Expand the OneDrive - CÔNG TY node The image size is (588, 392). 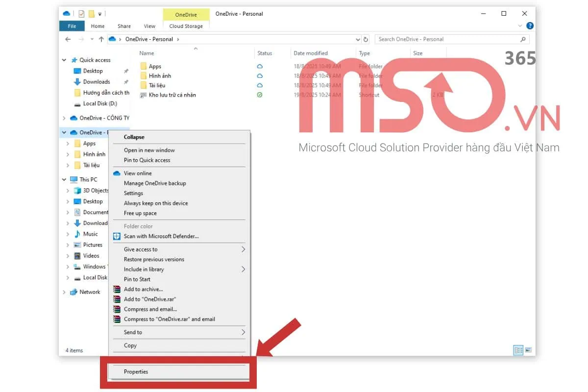point(64,118)
